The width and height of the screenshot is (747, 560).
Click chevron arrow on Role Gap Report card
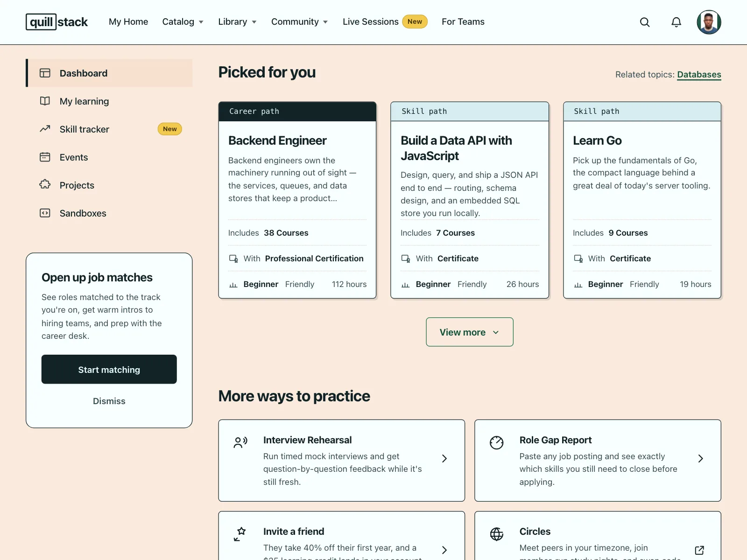[701, 459]
